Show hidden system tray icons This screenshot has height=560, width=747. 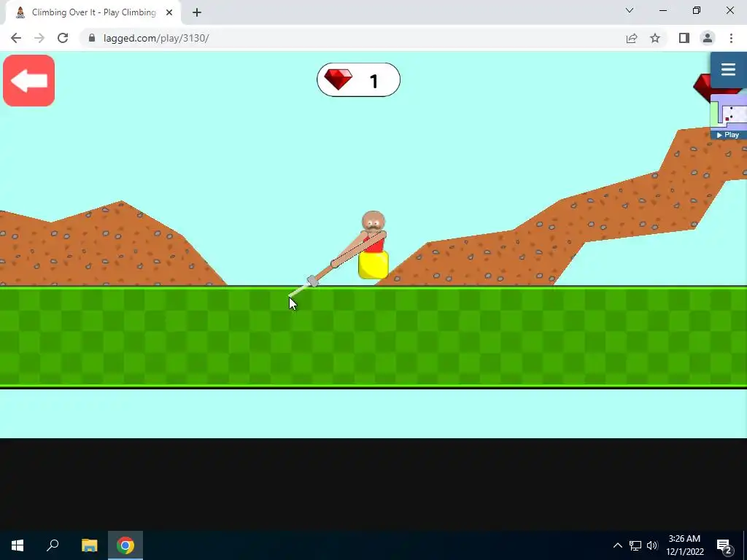tap(617, 545)
